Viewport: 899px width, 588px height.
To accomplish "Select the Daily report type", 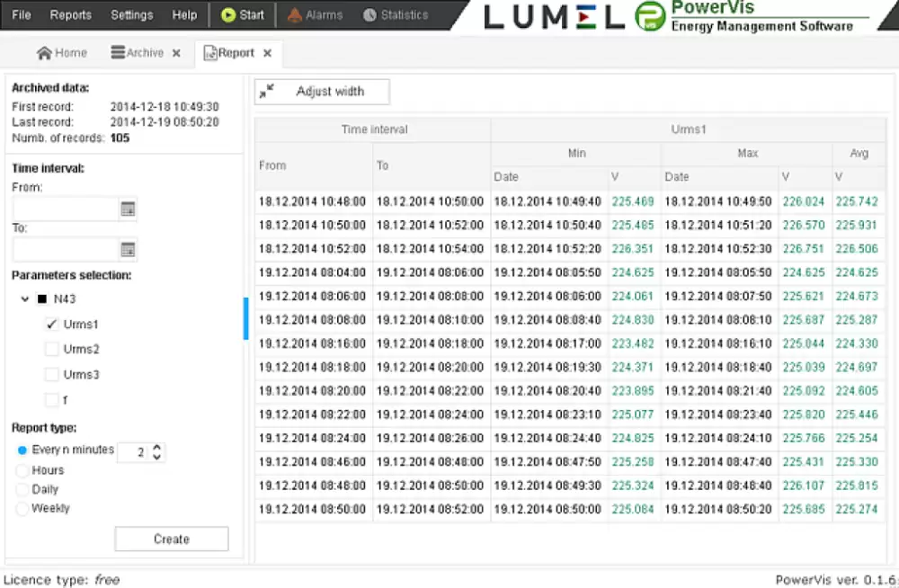I will [22, 489].
